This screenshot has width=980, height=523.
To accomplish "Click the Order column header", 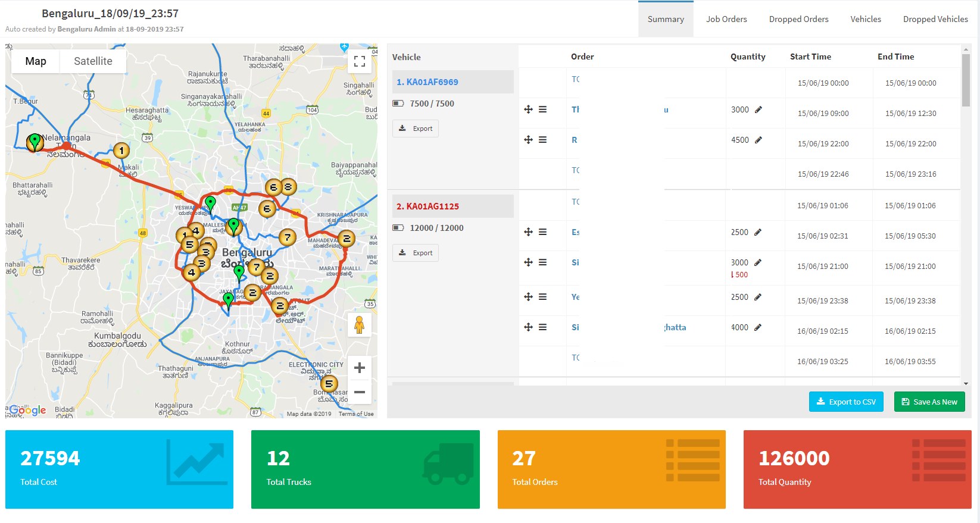I will point(582,57).
